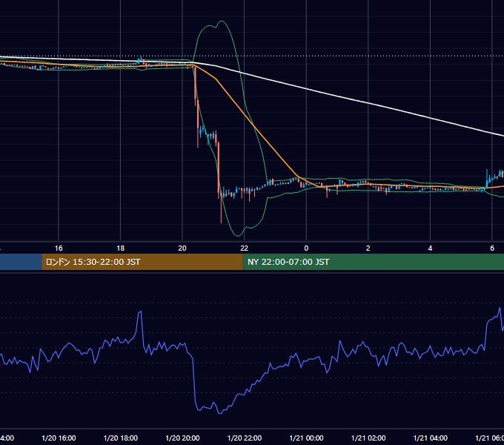Click the 1/20 18:00 lower axis label
504x445 pixels.
tap(121, 438)
